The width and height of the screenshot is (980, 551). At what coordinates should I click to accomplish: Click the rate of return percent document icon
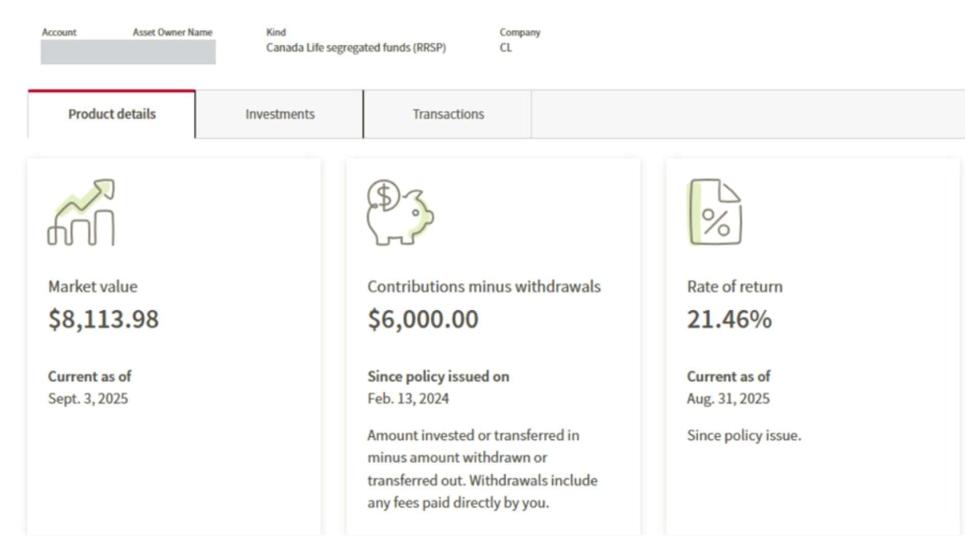point(715,212)
